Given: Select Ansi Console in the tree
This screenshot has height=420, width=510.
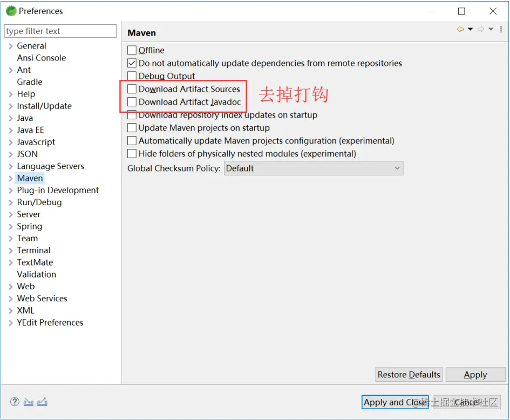Looking at the screenshot, I should click(x=42, y=58).
